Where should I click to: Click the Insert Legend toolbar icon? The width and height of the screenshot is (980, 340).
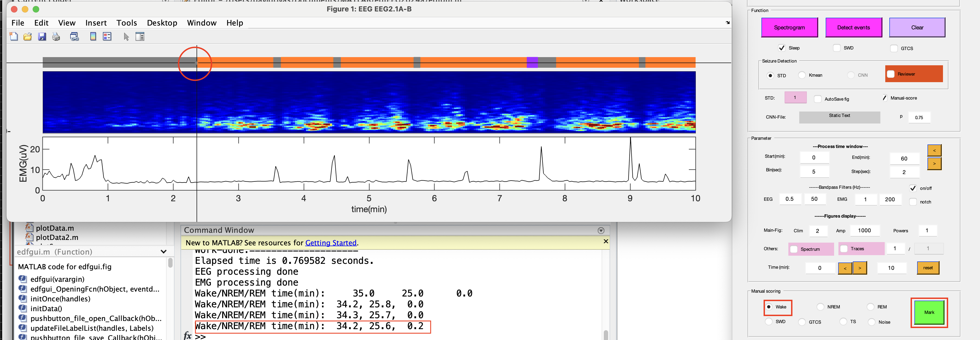pyautogui.click(x=107, y=36)
